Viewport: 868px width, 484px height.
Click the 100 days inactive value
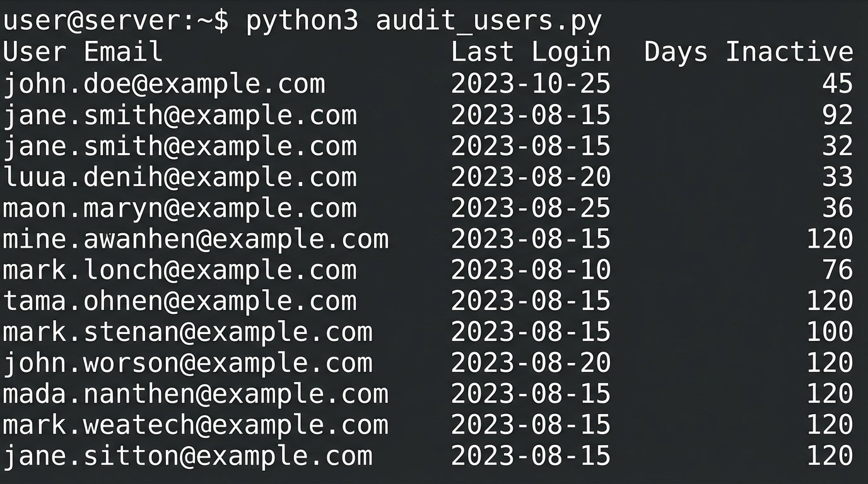[x=830, y=332]
